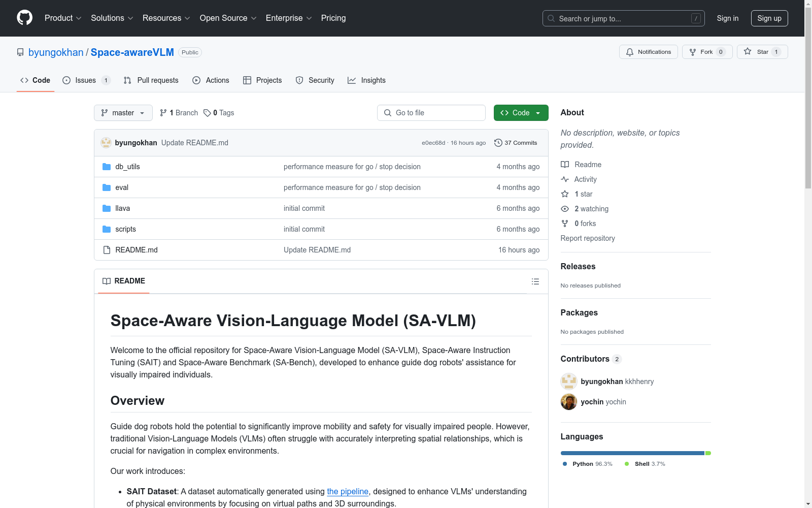The image size is (812, 508).
Task: Click the repository icon beside byungokhan
Action: point(20,52)
